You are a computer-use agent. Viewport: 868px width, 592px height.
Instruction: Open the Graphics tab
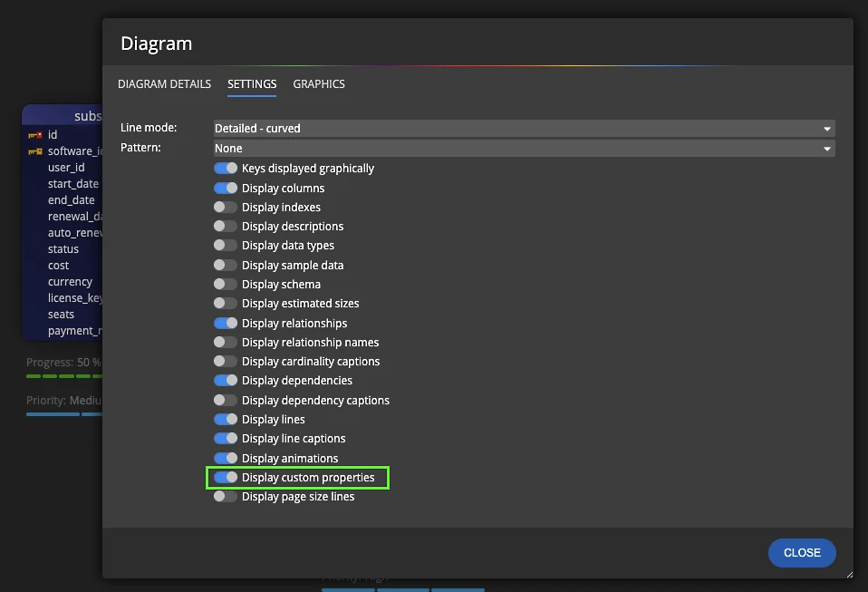pos(319,84)
